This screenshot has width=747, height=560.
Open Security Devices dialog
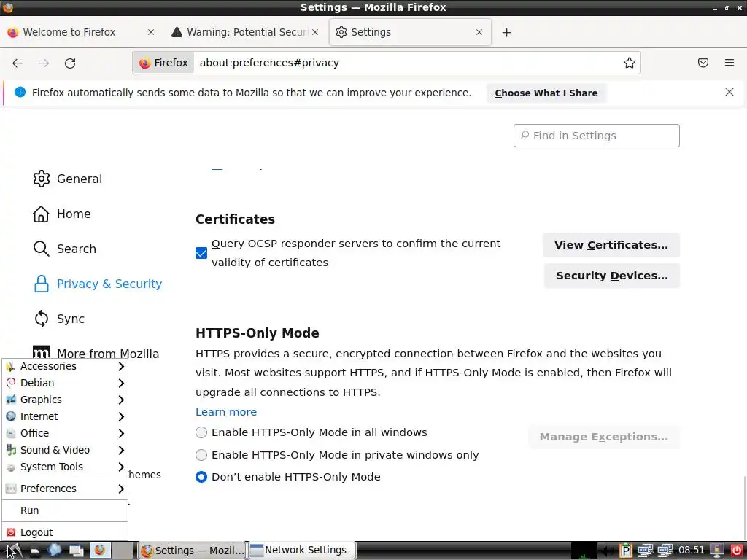(612, 276)
